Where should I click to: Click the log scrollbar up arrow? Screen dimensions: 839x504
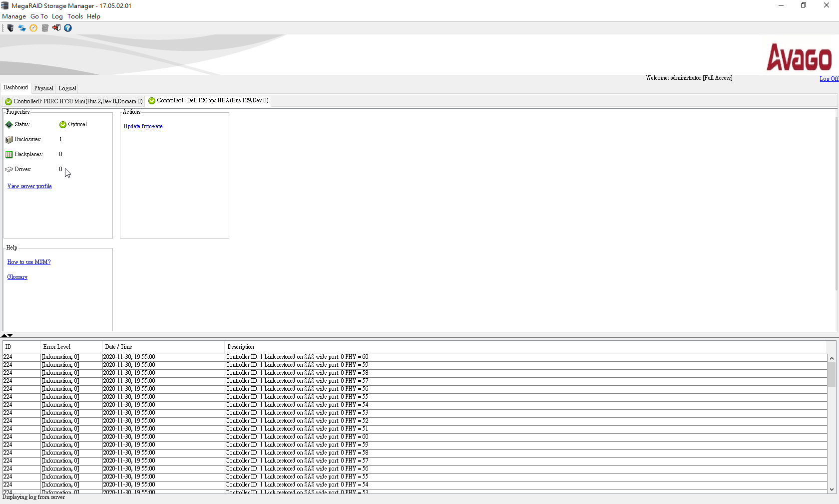(x=832, y=358)
